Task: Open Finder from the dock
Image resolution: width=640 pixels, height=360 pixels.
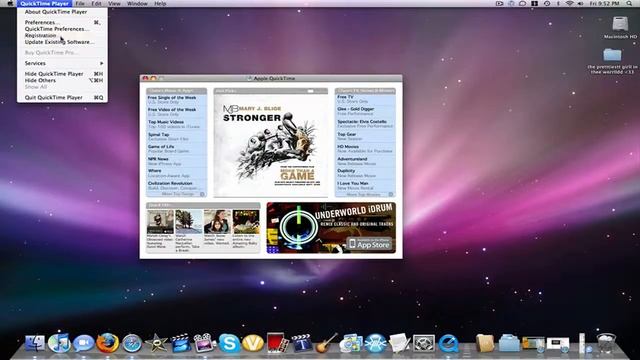Action: [35, 343]
